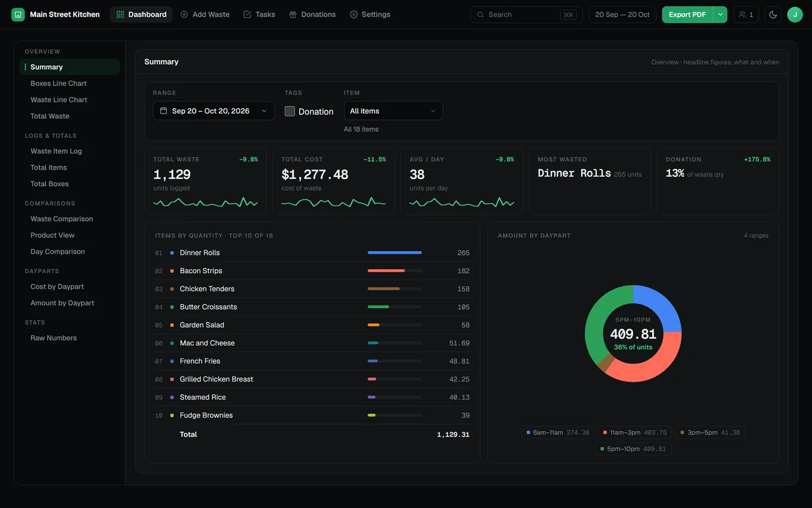
Task: Select Product View
Action: click(70, 236)
